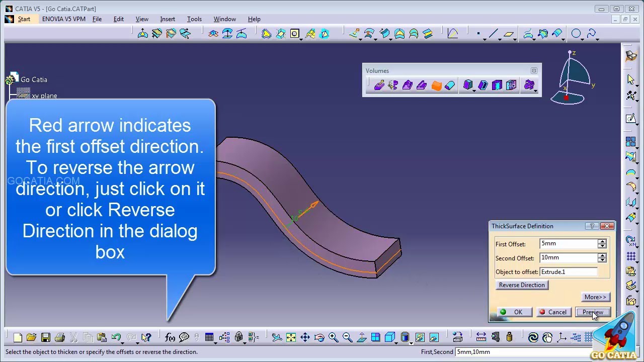Open the Insert menu
Screen dimensions: 644x362
[168, 19]
